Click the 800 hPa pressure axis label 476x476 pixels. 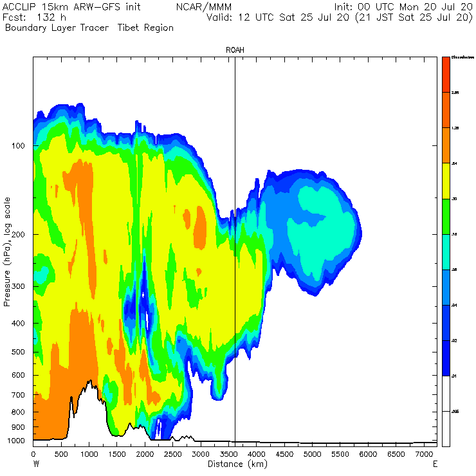[18, 412]
